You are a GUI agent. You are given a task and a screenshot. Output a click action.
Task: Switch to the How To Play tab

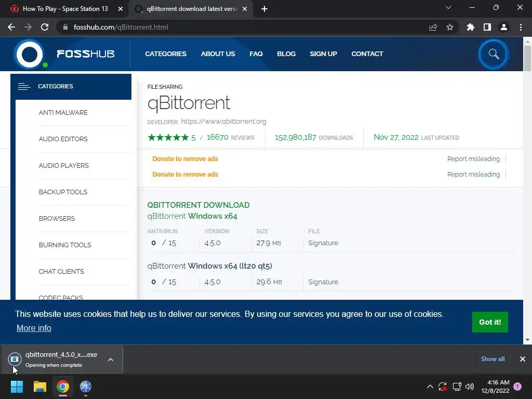point(64,9)
